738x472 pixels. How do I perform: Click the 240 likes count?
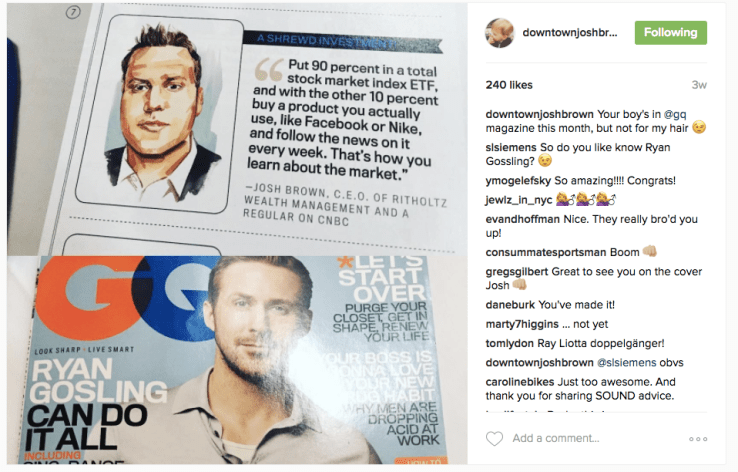tap(509, 85)
